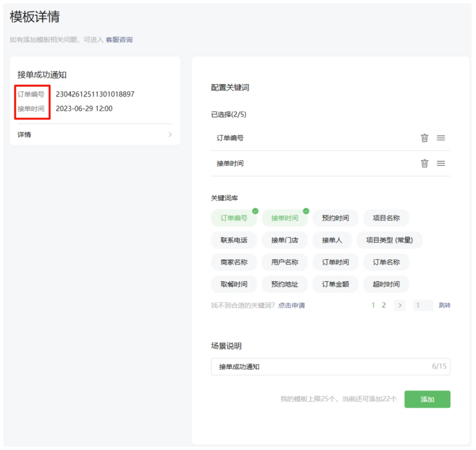The height and width of the screenshot is (450, 476).
Task: Click the drag handle next to 接单时间
Action: pos(441,163)
